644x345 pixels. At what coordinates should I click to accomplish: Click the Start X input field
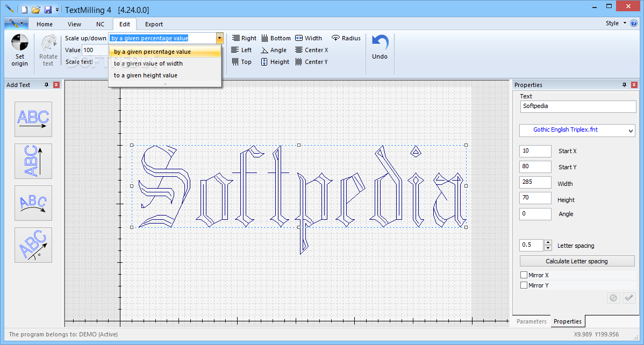click(x=535, y=151)
